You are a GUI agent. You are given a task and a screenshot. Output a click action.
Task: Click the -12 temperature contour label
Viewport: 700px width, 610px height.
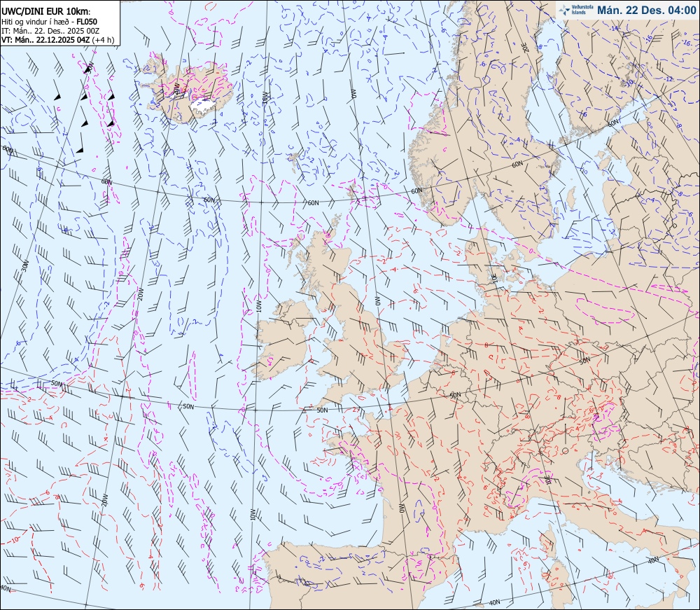(668, 79)
